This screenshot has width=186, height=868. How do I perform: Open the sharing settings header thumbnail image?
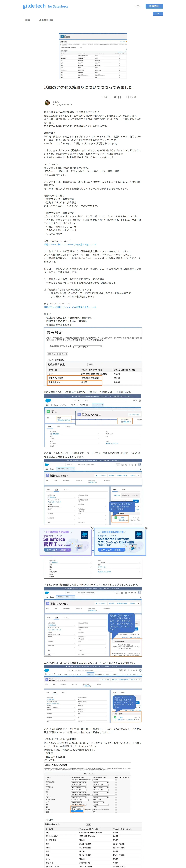pos(93,56)
